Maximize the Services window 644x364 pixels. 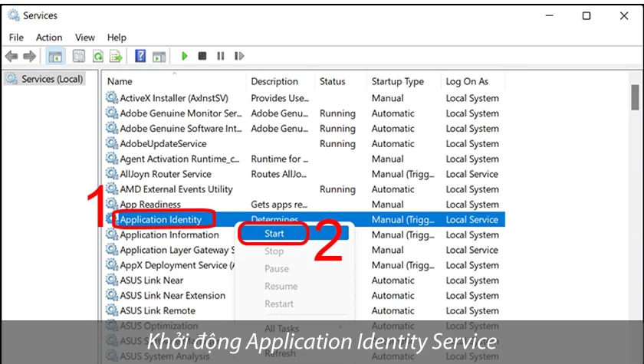tap(586, 15)
